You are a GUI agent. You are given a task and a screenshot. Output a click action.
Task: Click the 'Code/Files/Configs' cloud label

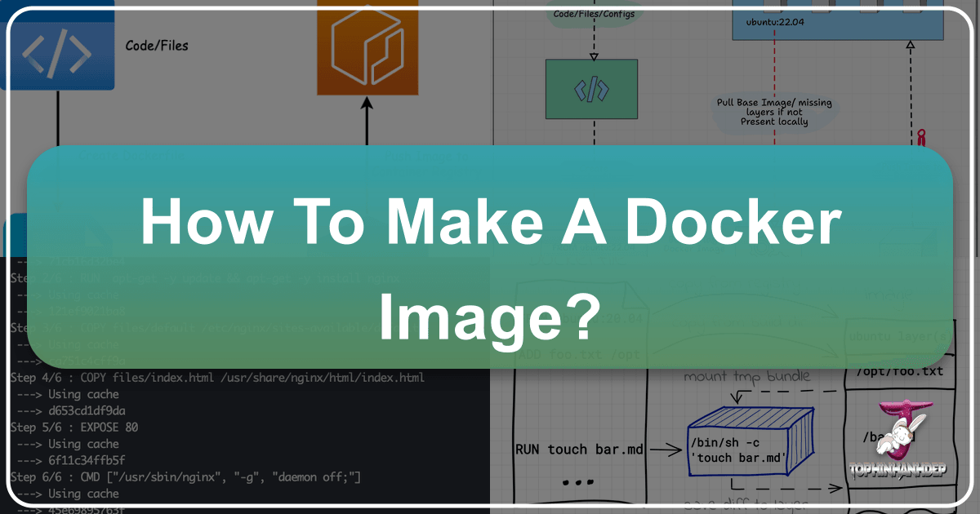[591, 14]
